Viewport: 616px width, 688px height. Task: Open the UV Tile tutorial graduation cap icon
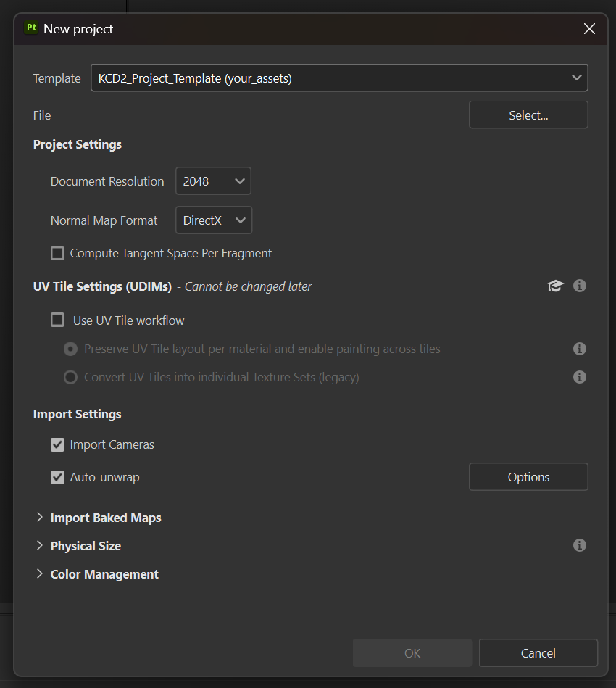point(555,286)
